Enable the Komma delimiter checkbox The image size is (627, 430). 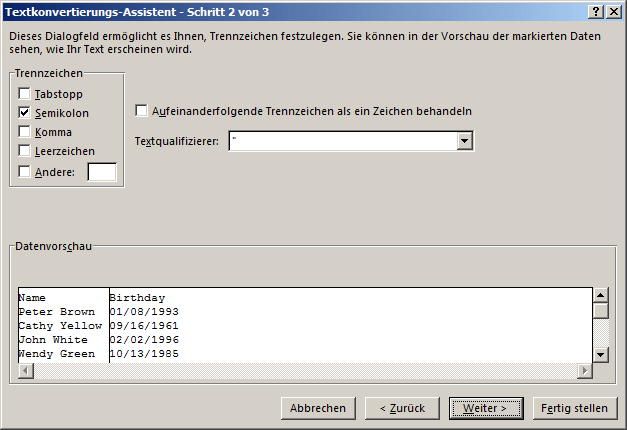click(x=24, y=132)
